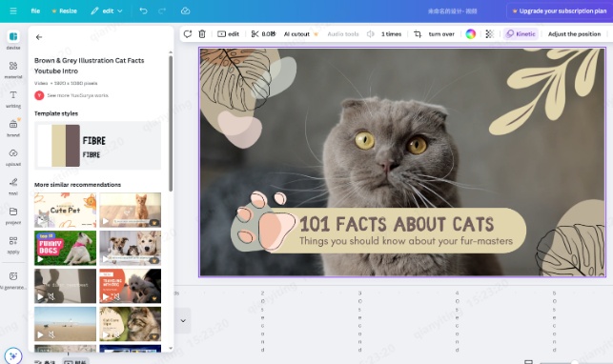Click the volume speaker icon
Image resolution: width=613 pixels, height=364 pixels.
(370, 34)
